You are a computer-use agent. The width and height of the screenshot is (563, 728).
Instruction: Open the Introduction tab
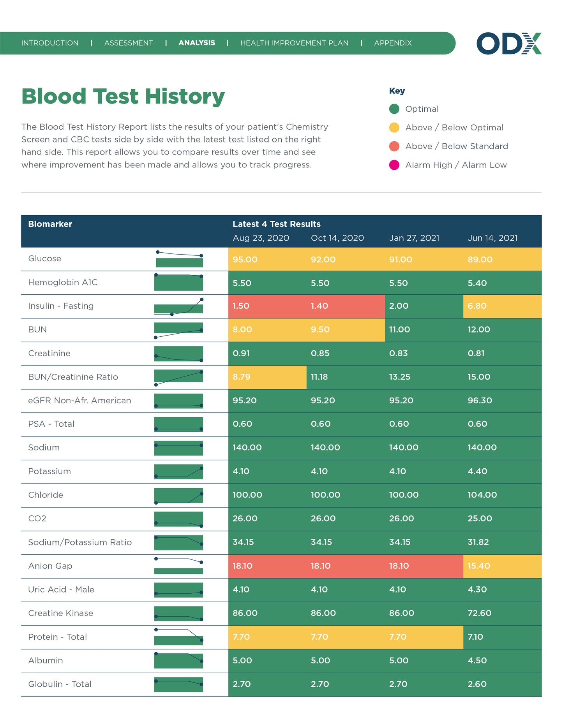coord(50,43)
